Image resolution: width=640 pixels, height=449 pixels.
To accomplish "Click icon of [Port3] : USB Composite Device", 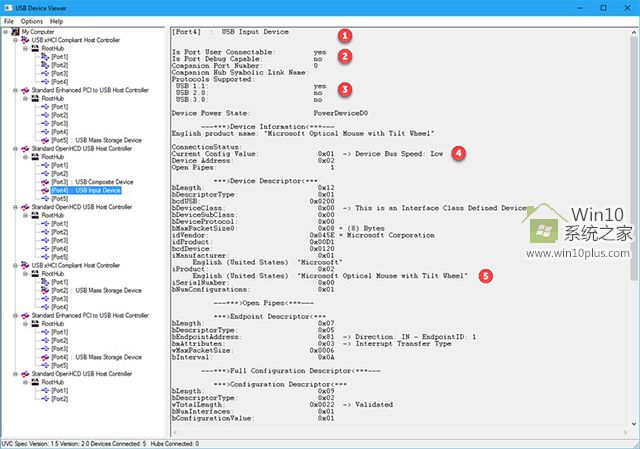I will [x=45, y=182].
